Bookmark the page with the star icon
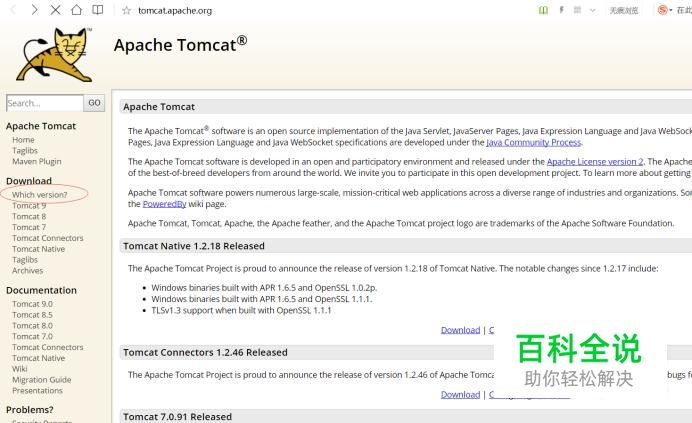Image resolution: width=692 pixels, height=423 pixels. click(x=127, y=10)
